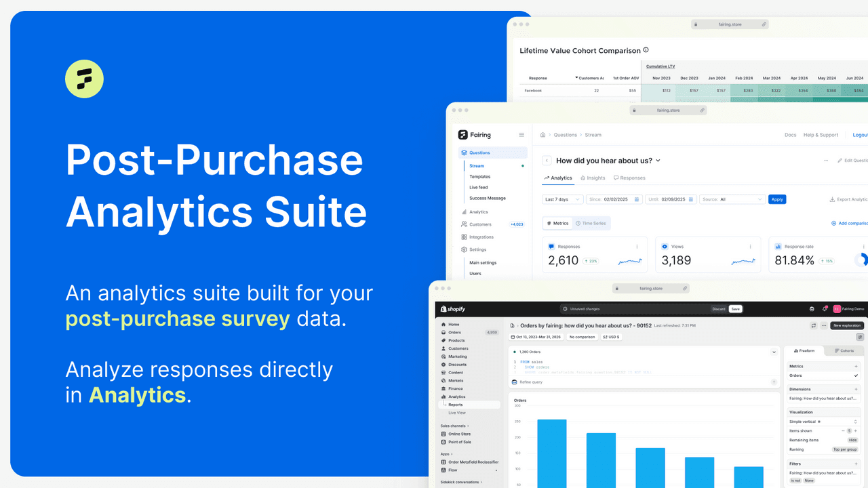Open the Views card kebab menu

[x=750, y=247]
